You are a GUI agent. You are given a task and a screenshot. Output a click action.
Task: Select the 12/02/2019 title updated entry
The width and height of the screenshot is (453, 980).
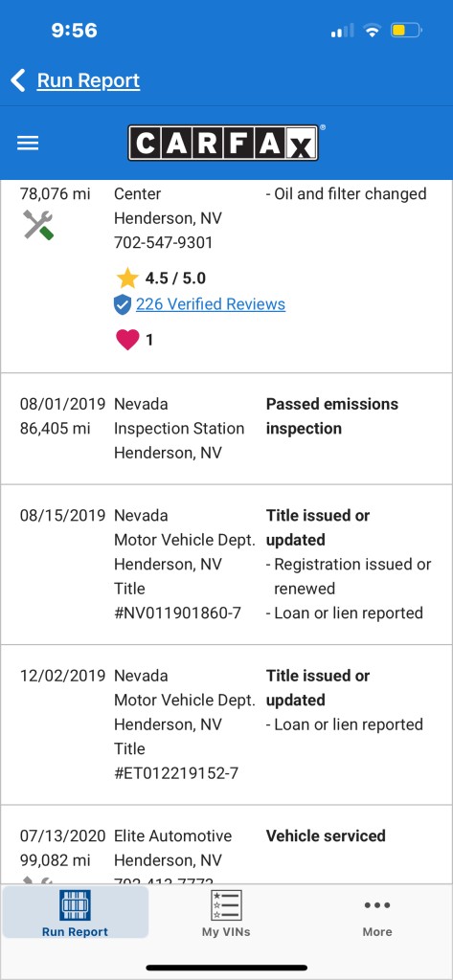[x=226, y=725]
